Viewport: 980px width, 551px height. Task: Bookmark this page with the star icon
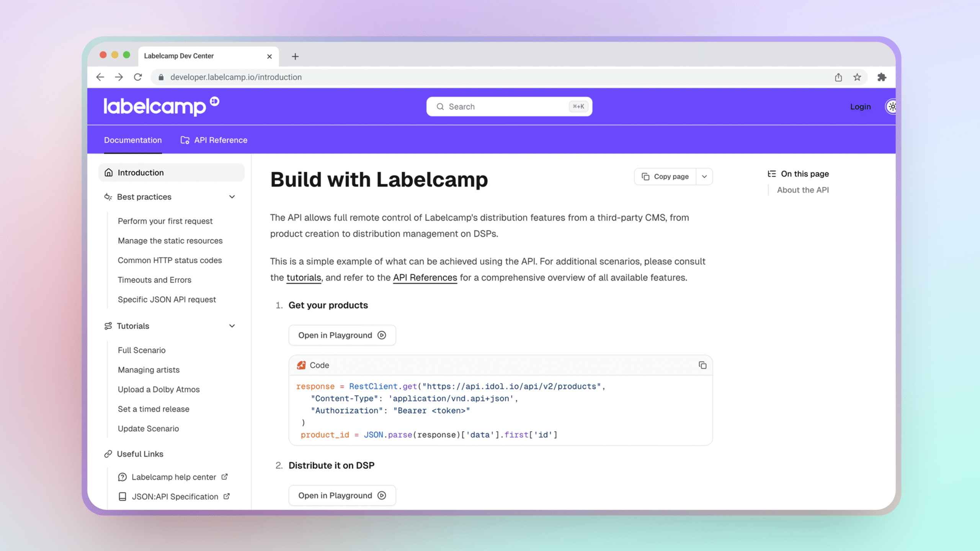pos(857,77)
